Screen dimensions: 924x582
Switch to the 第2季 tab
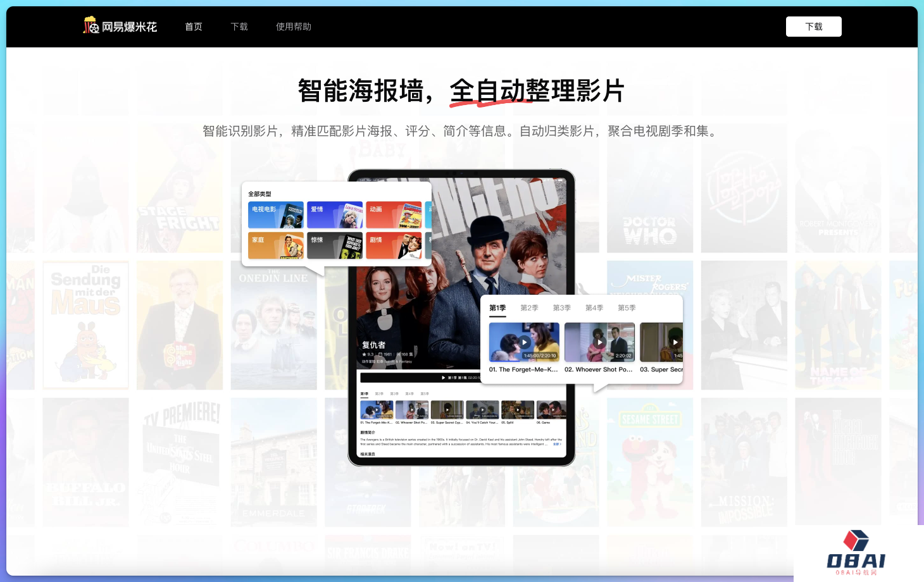tap(529, 308)
